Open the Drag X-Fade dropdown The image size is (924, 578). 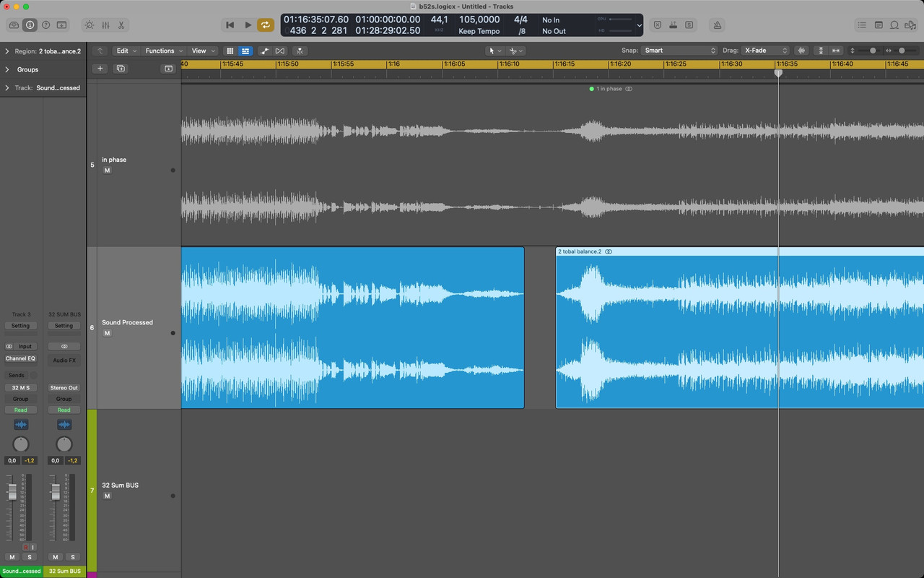(x=766, y=51)
